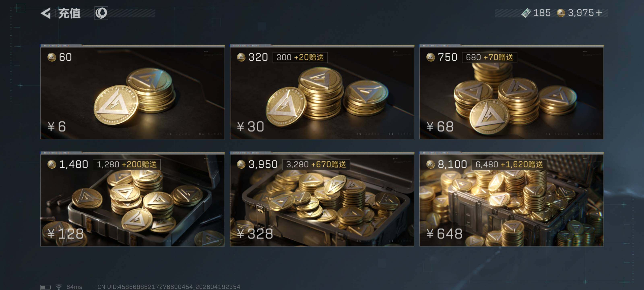
Task: Buy the ¥328 package
Action: tap(322, 199)
